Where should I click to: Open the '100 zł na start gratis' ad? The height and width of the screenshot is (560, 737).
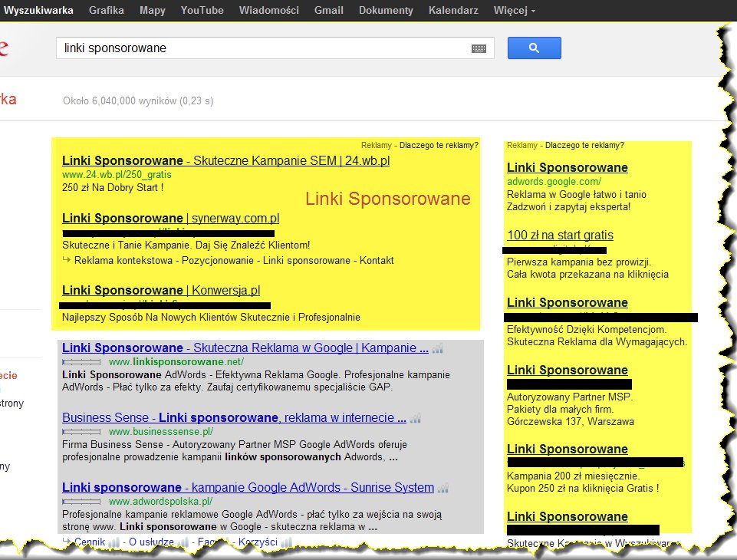561,235
